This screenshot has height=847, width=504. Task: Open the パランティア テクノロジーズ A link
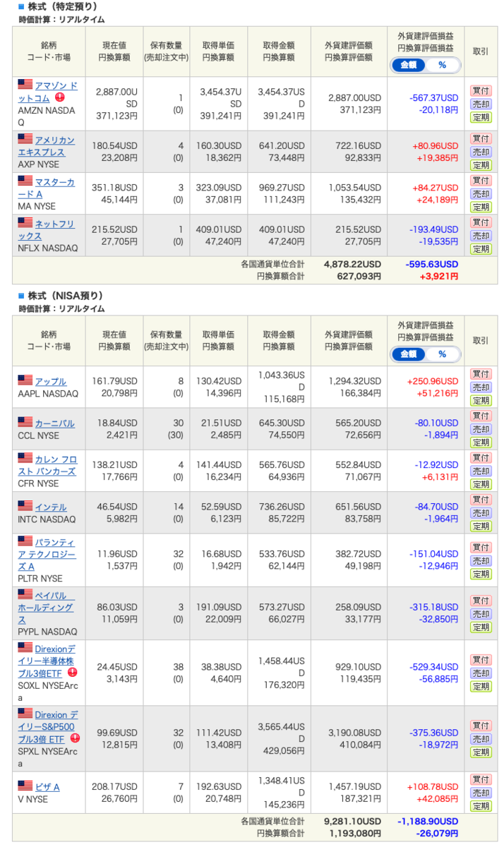pyautogui.click(x=46, y=553)
